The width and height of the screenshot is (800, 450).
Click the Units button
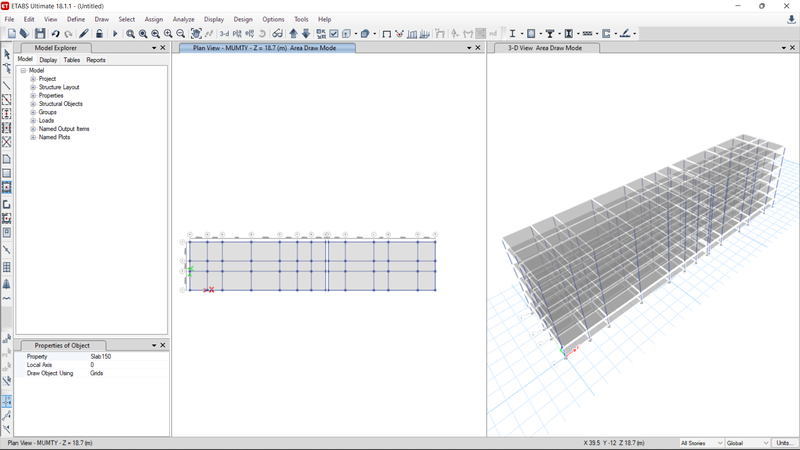pos(784,443)
